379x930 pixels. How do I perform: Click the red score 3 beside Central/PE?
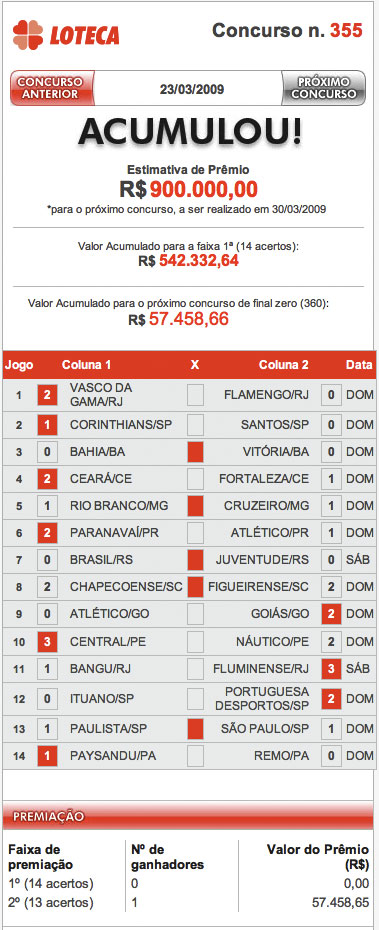[47, 641]
